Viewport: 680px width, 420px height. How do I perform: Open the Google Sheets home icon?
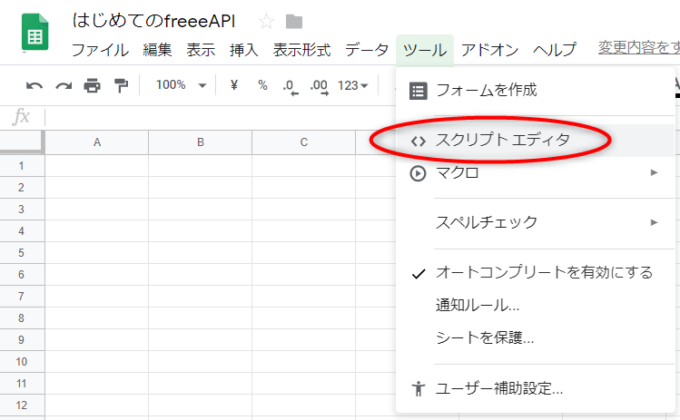click(35, 32)
